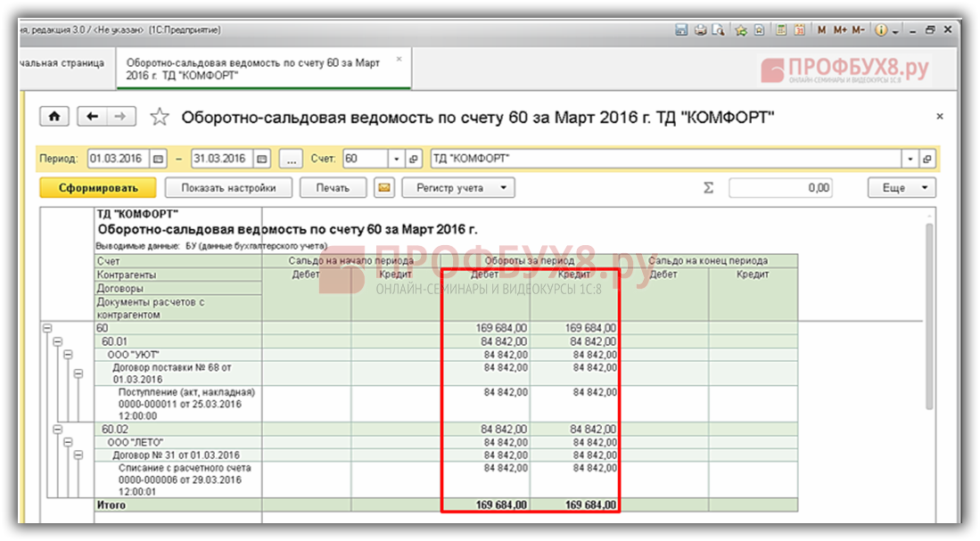The image size is (980, 541).
Task: Add report to favorites with the star
Action: point(159,117)
